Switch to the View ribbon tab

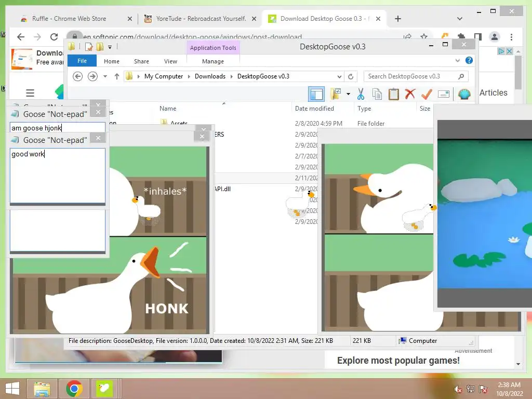170,61
